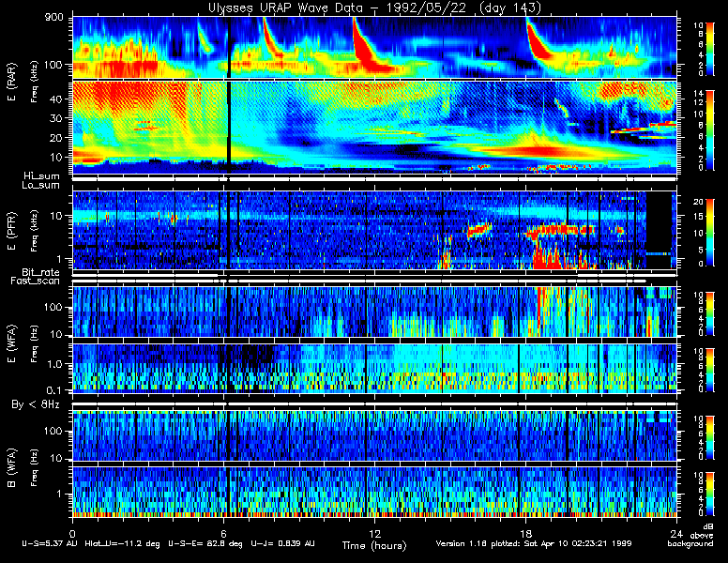Click the 'Version 1.18 plotted' timestamp text

(x=478, y=543)
